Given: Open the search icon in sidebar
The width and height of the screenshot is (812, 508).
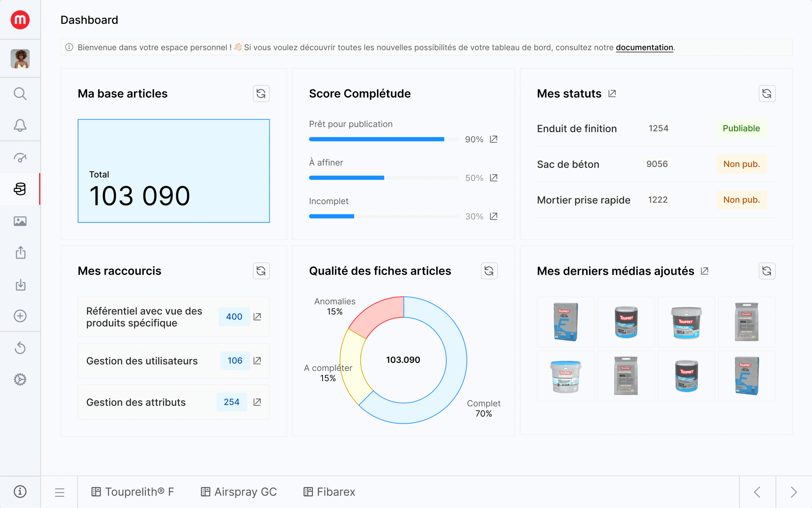Looking at the screenshot, I should 20,94.
